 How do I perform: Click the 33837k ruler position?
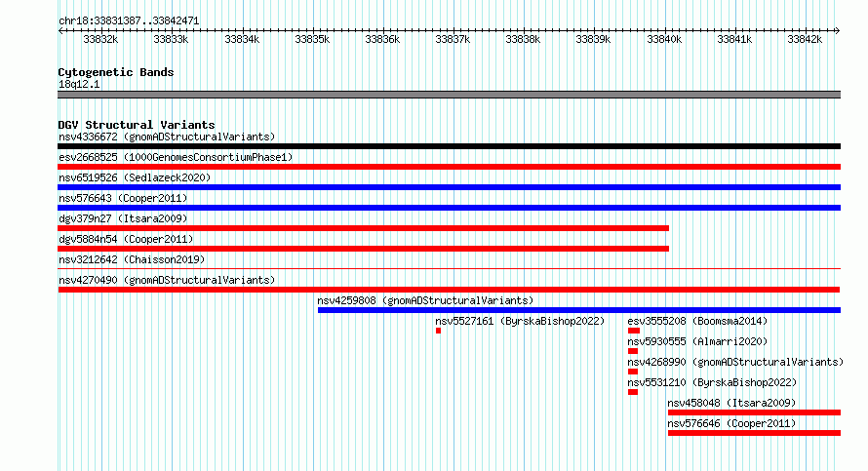pos(453,39)
